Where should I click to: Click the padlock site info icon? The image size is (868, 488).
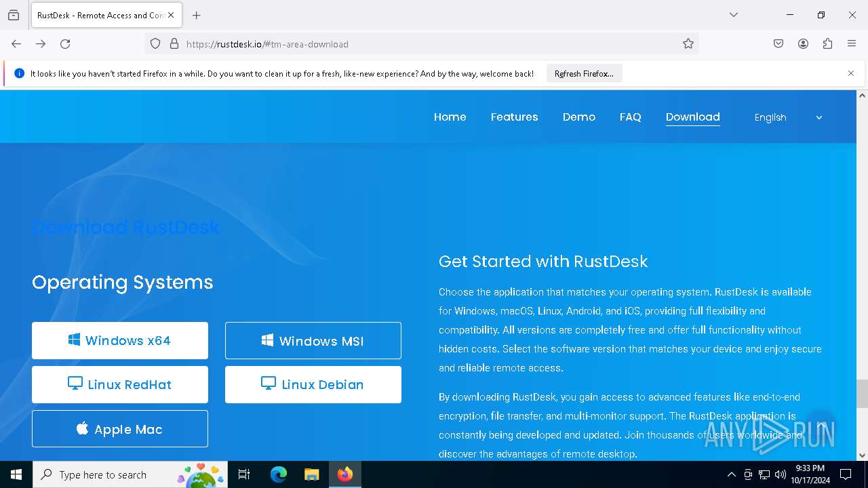(x=174, y=44)
